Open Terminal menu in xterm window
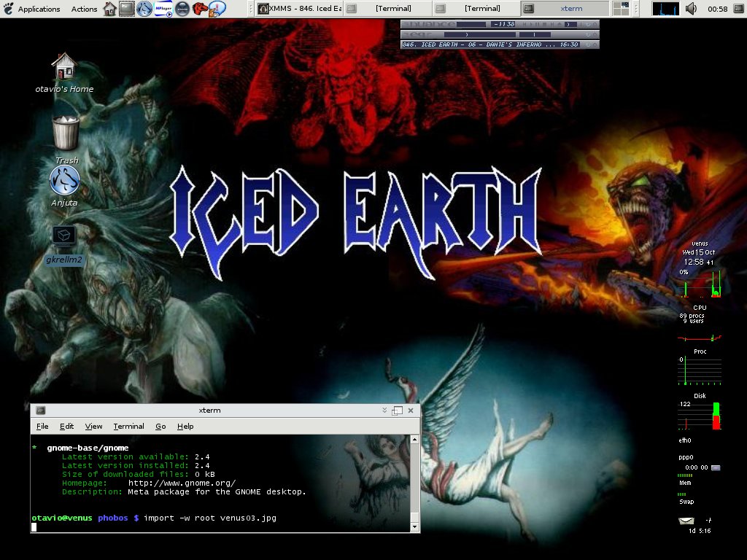This screenshot has width=747, height=560. [128, 426]
